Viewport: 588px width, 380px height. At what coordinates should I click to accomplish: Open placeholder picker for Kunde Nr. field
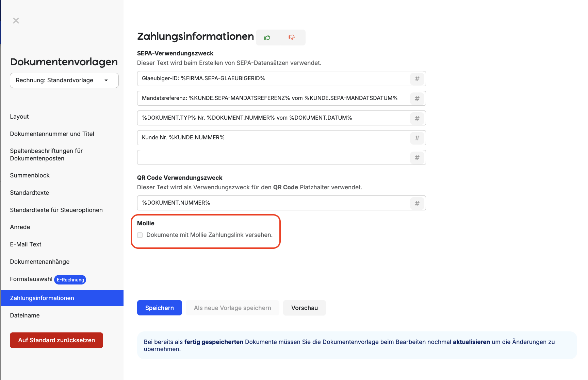point(417,138)
